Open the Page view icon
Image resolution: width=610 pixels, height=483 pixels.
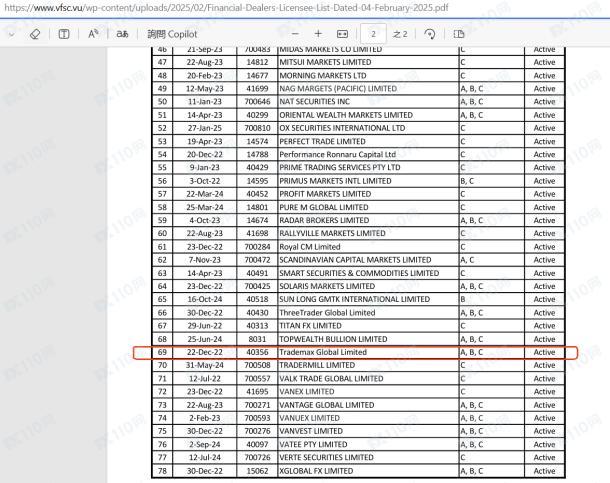tap(459, 34)
